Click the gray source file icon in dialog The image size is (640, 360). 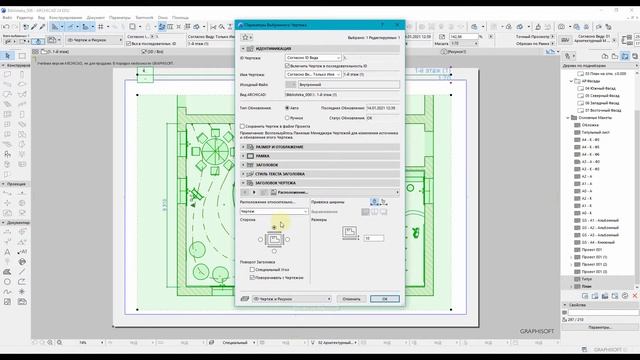(291, 84)
